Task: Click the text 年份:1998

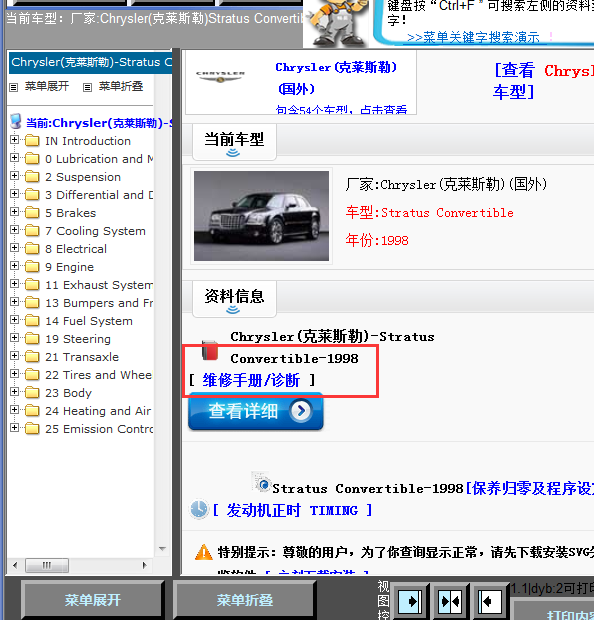Action: [x=377, y=240]
